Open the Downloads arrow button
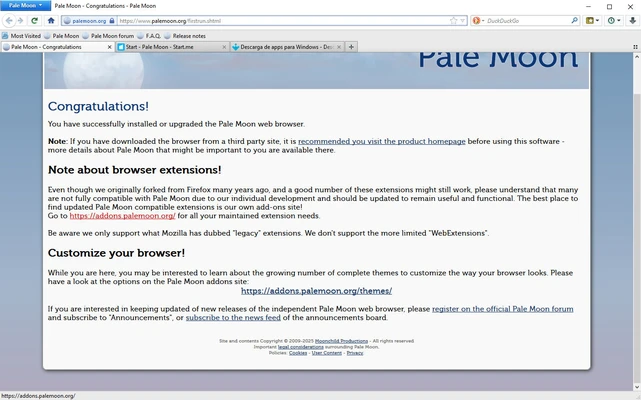 coord(632,20)
